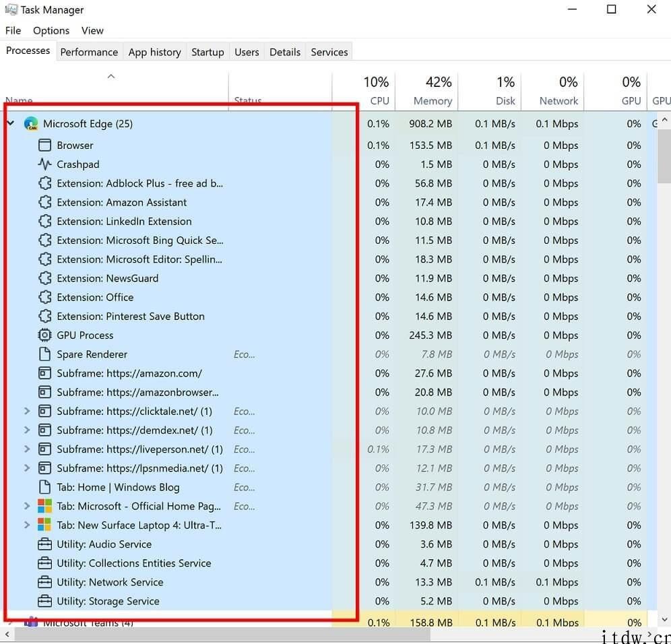Click the Audio Service briefcase icon

point(44,544)
